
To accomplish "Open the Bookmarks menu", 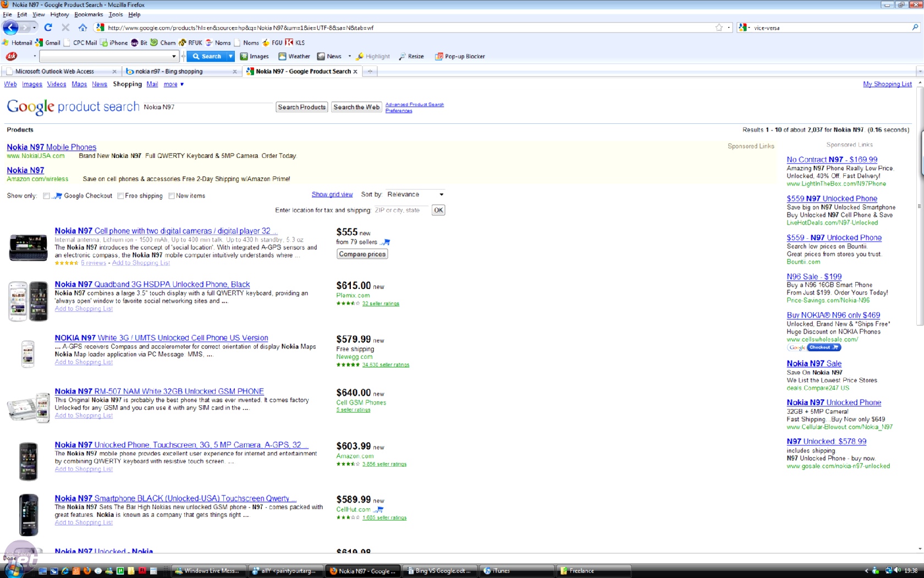I will click(x=89, y=14).
